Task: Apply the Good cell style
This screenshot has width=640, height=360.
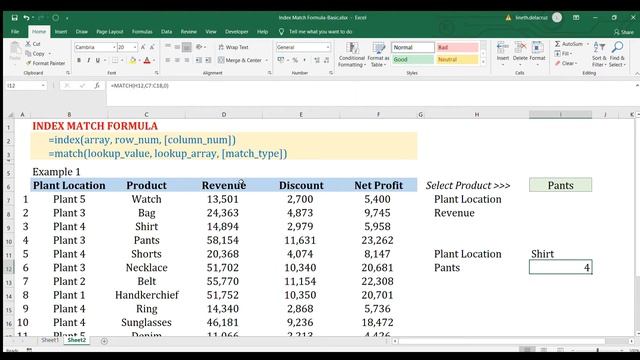Action: pyautogui.click(x=413, y=60)
